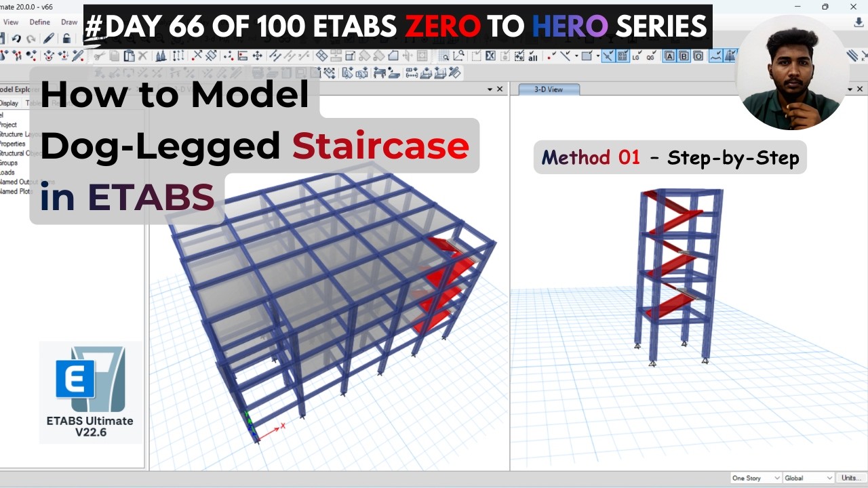Click the four-way arrows move icon
This screenshot has width=868, height=488.
257,56
